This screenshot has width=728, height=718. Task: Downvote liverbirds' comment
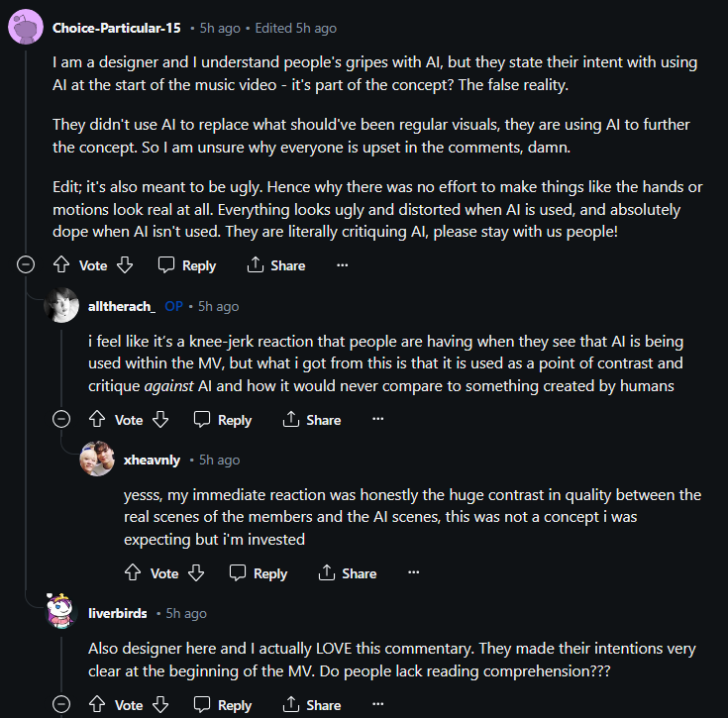click(159, 705)
